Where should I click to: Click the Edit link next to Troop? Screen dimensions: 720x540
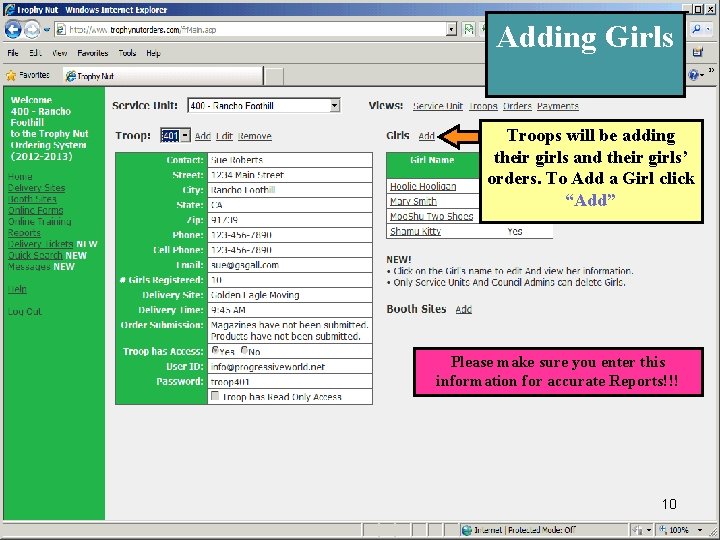(225, 136)
